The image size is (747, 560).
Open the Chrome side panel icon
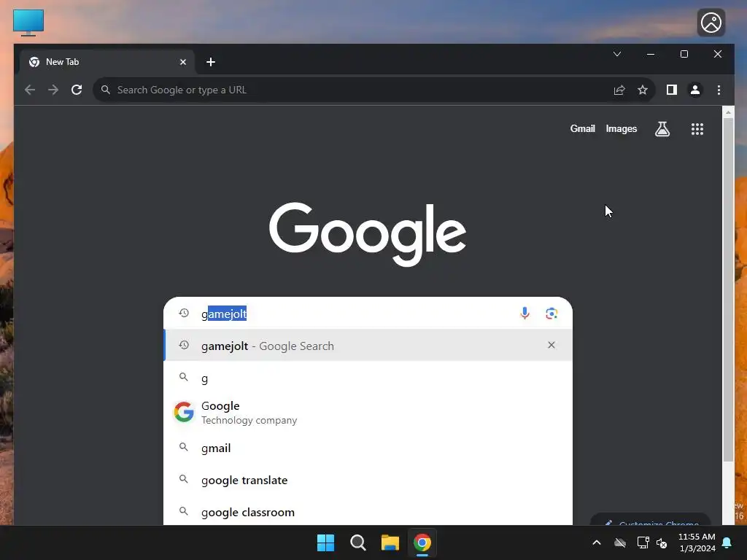(672, 90)
